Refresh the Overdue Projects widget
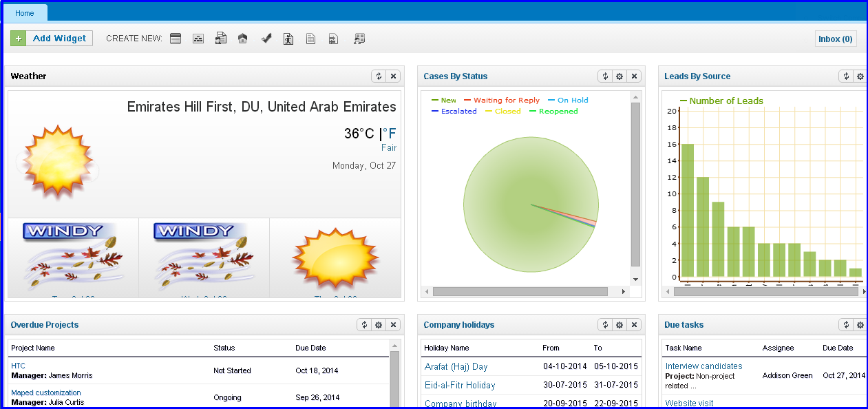868x409 pixels. tap(363, 325)
